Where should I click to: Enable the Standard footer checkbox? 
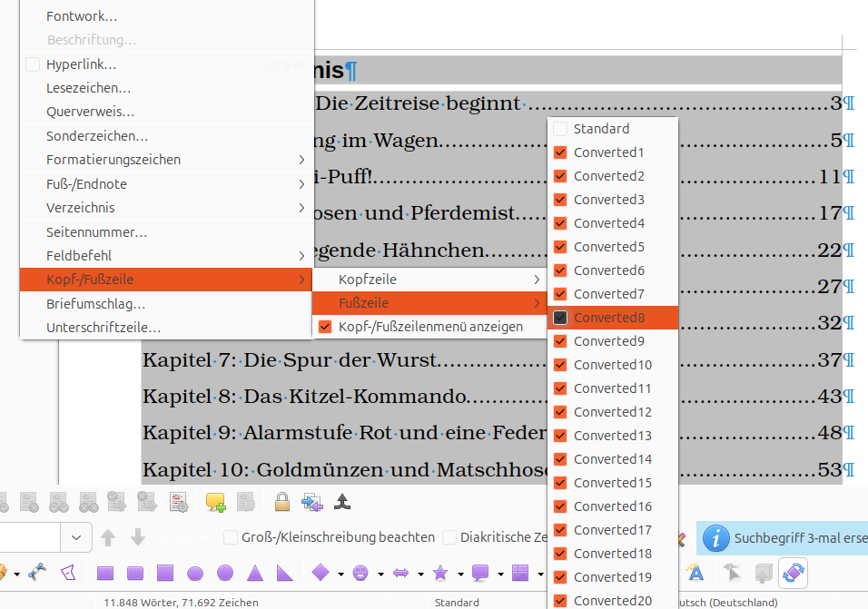[560, 128]
